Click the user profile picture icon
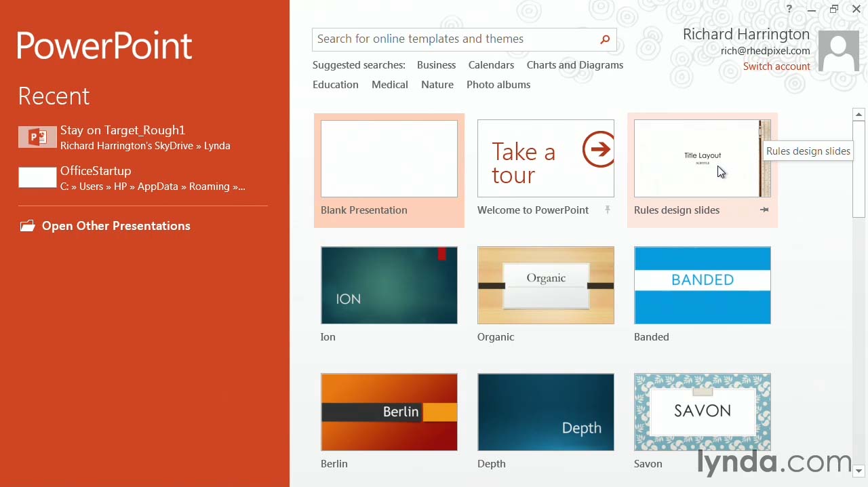868x487 pixels. 838,52
